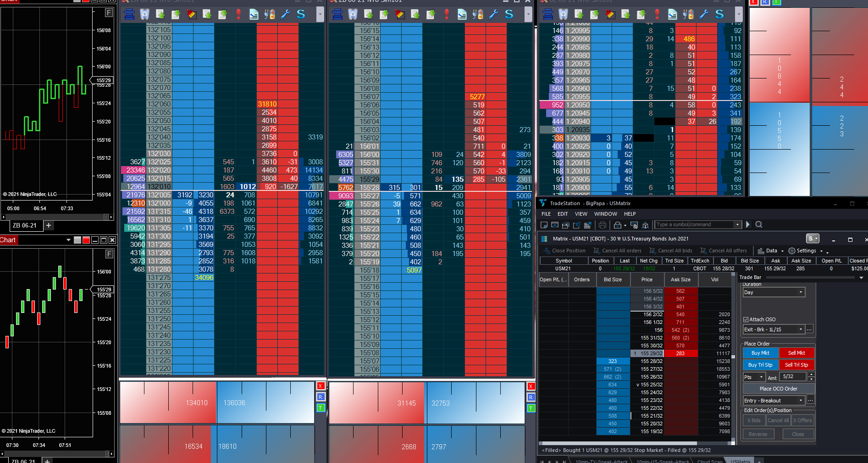Open the Pts unit dropdown
The height and width of the screenshot is (463, 868).
tap(754, 377)
